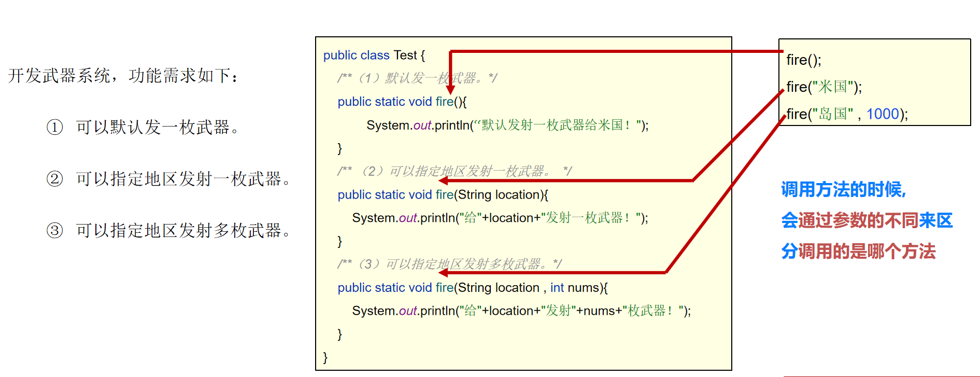
Task: Click the call 'fire("岛国" , 1000);'
Action: (847, 114)
